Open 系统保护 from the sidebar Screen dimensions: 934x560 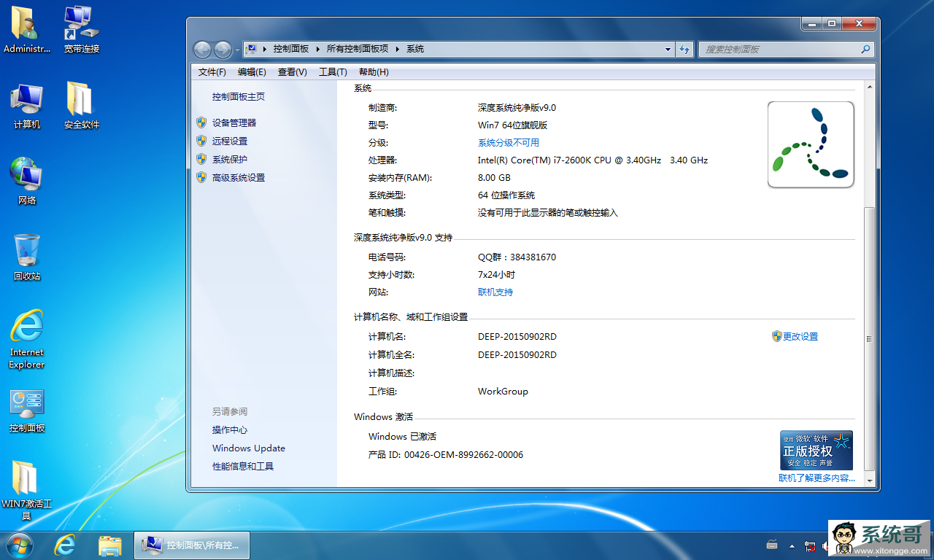point(230,160)
